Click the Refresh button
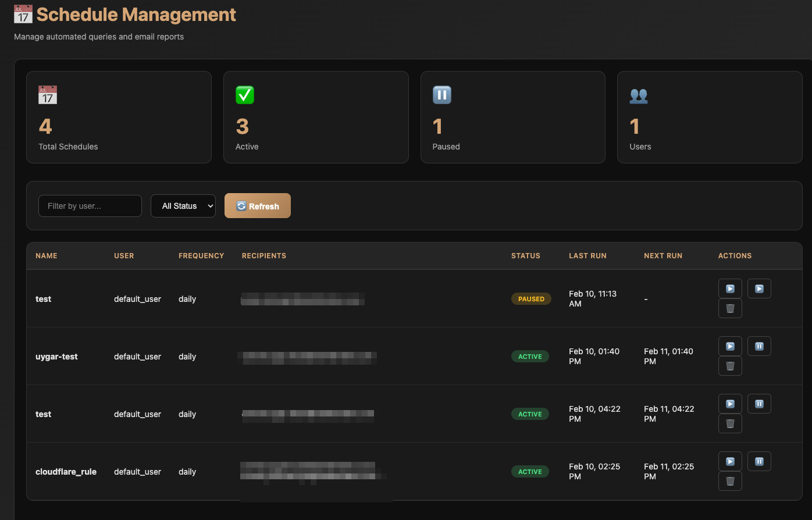Image resolution: width=812 pixels, height=520 pixels. tap(258, 205)
